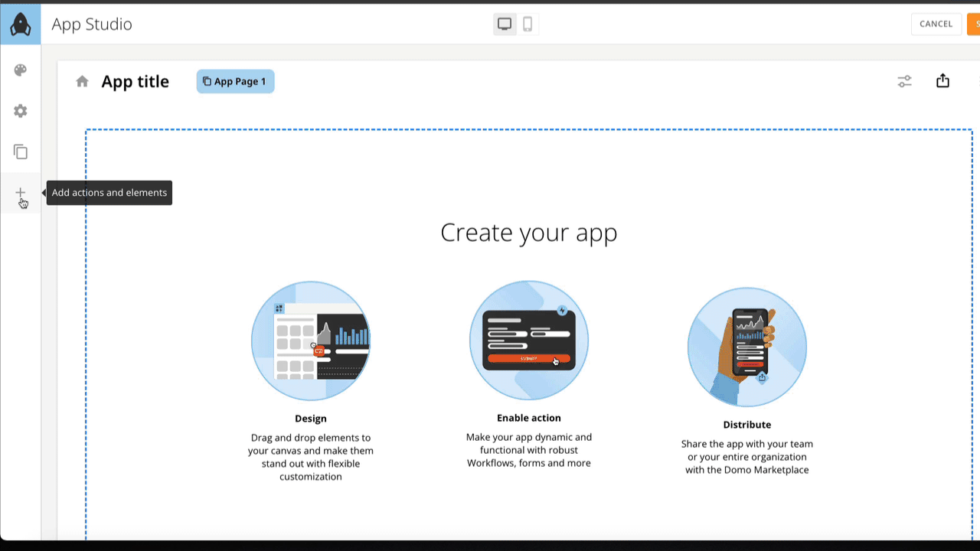The width and height of the screenshot is (980, 551).
Task: Cancel editing with the CANCEL button
Action: point(936,24)
